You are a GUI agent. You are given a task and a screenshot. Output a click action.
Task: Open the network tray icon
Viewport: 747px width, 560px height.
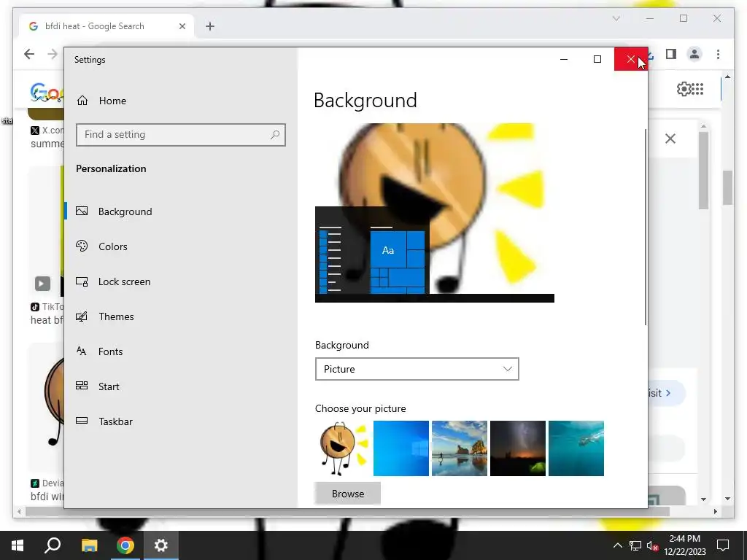pos(635,545)
